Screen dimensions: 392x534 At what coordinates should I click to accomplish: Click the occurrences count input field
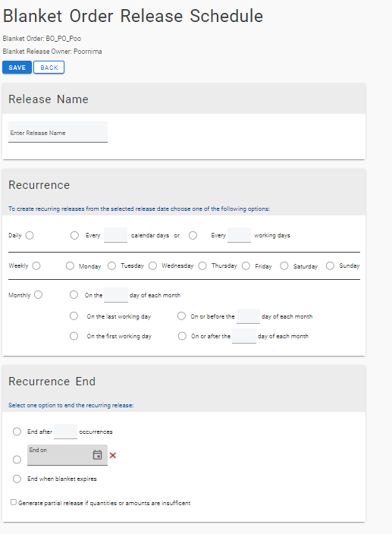65,432
